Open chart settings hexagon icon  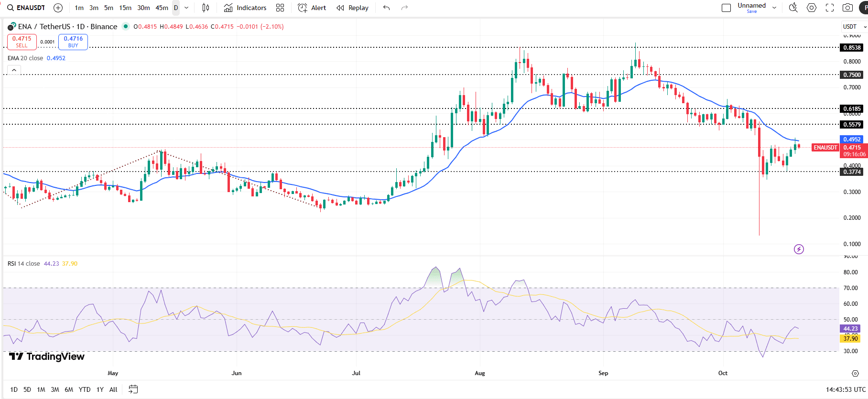pyautogui.click(x=812, y=8)
